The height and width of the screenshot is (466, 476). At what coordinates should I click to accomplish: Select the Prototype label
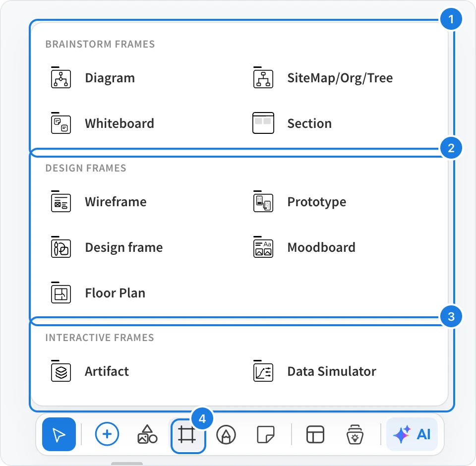tap(317, 202)
